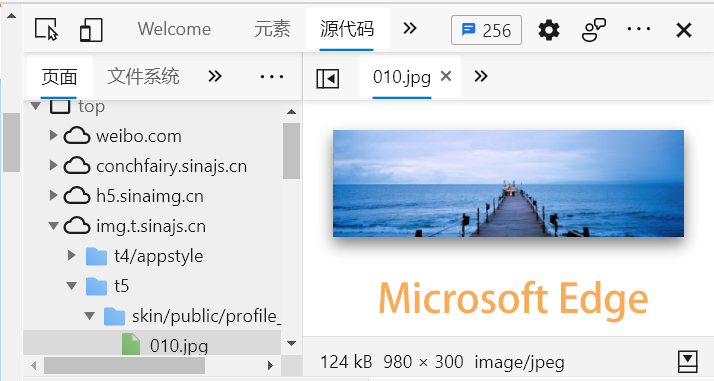Screen dimensions: 714x381
Task: Click navigator vertical scrollbar thumb
Action: tap(291, 151)
